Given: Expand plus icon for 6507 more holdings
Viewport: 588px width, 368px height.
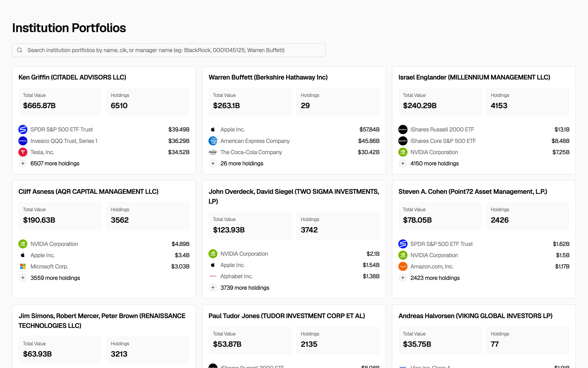Looking at the screenshot, I should click(23, 164).
